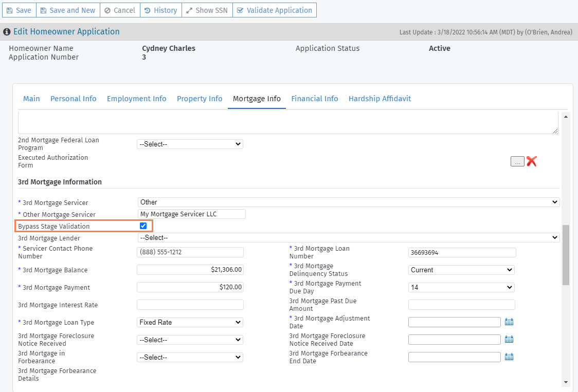
Task: Click the vertical scrollbar thumb
Action: pyautogui.click(x=566, y=254)
